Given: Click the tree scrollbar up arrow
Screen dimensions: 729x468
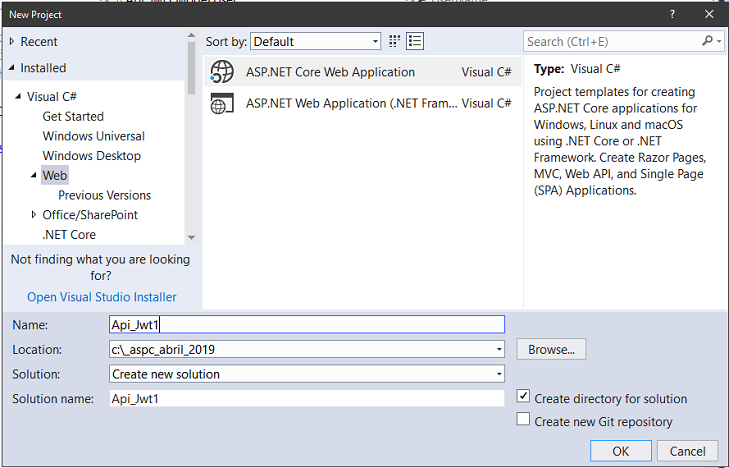Looking at the screenshot, I should (191, 35).
